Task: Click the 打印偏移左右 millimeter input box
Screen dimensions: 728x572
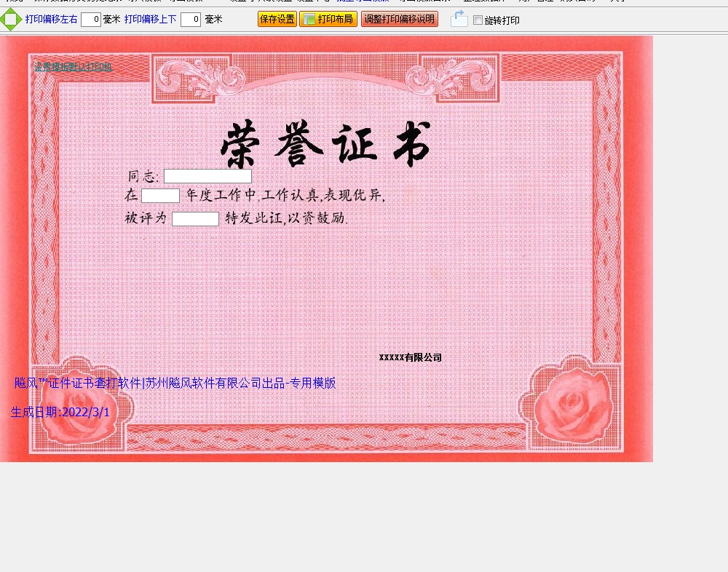Action: pyautogui.click(x=91, y=20)
